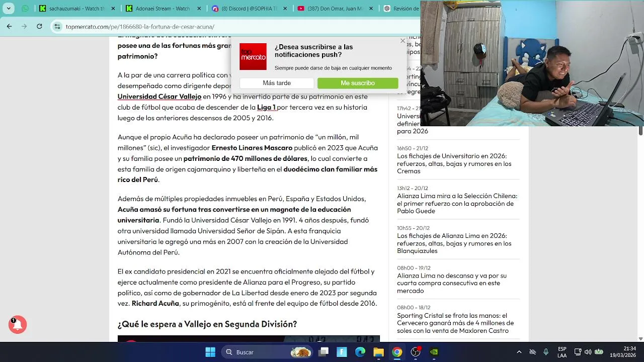The height and width of the screenshot is (362, 644).
Task: Click the embedded video below Segunda División heading
Action: (249, 338)
